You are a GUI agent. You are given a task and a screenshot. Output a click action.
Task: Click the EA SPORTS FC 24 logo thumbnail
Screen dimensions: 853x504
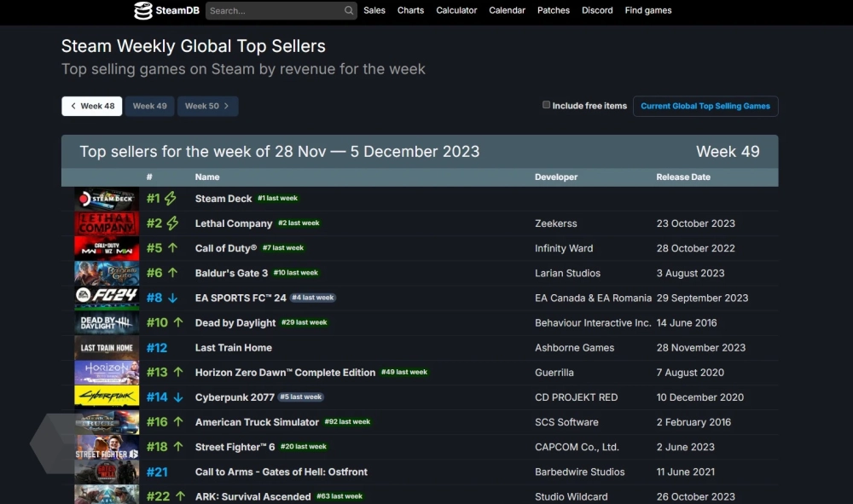pyautogui.click(x=106, y=298)
